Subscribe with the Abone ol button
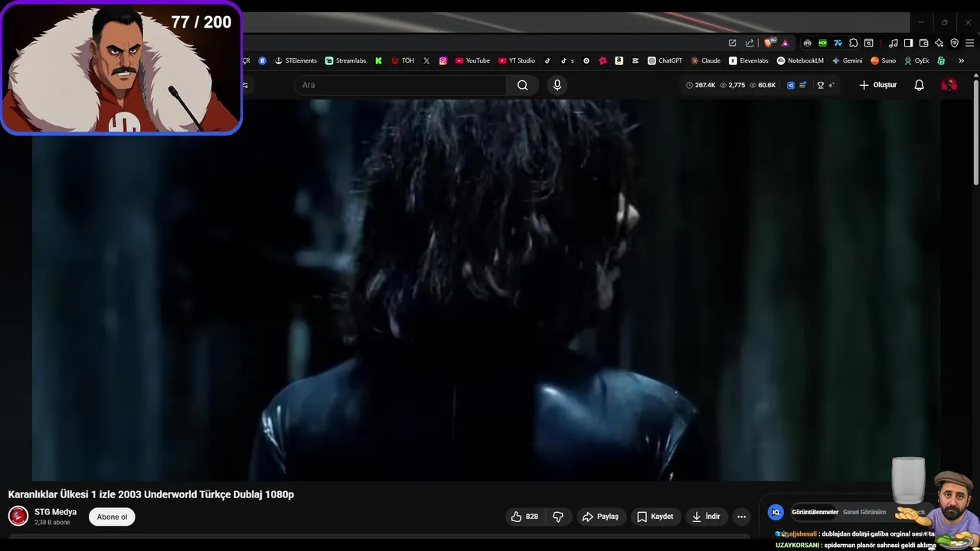Image resolution: width=980 pixels, height=551 pixels. coord(112,517)
